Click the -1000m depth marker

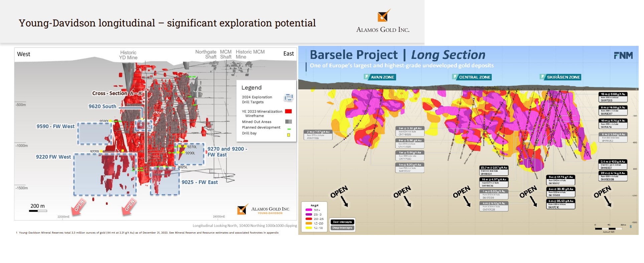point(22,146)
